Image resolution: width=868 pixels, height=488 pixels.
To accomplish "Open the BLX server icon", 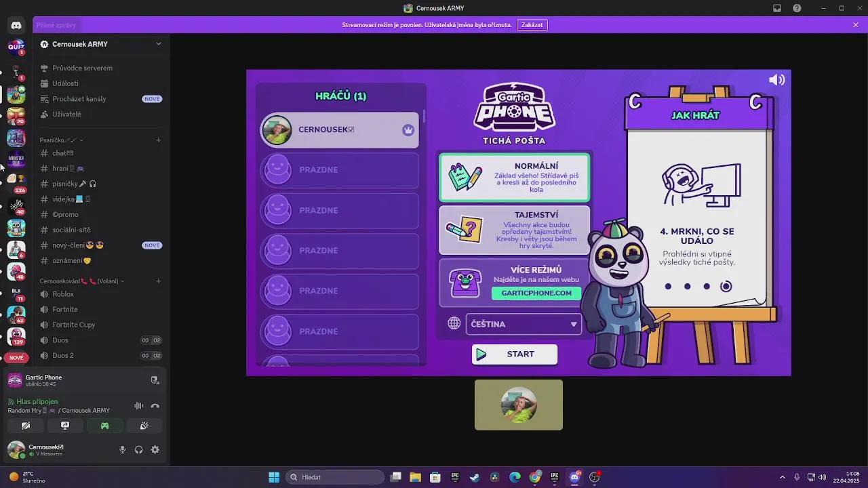I will point(16,292).
